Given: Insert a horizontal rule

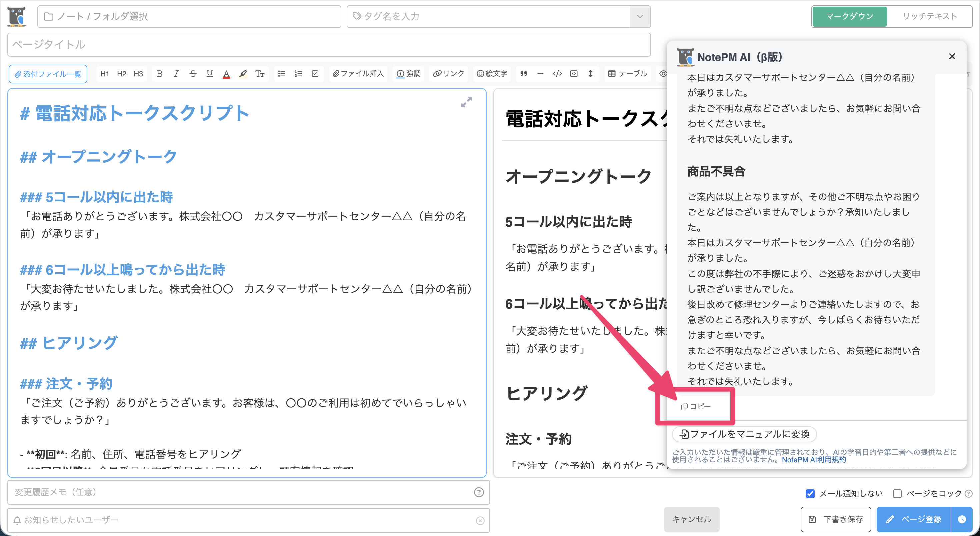Looking at the screenshot, I should (x=540, y=74).
